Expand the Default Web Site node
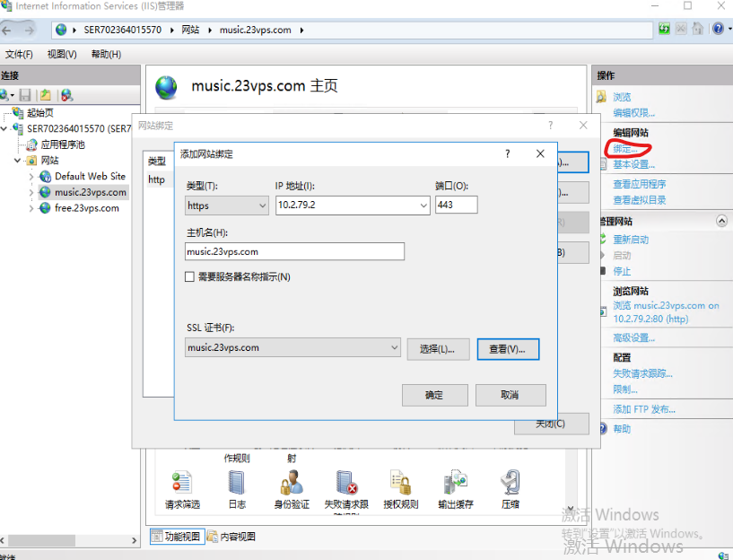 (31, 177)
